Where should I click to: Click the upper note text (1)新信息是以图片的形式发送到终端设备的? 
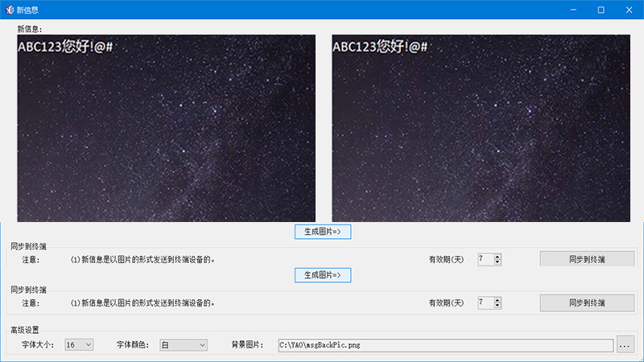[x=143, y=259]
